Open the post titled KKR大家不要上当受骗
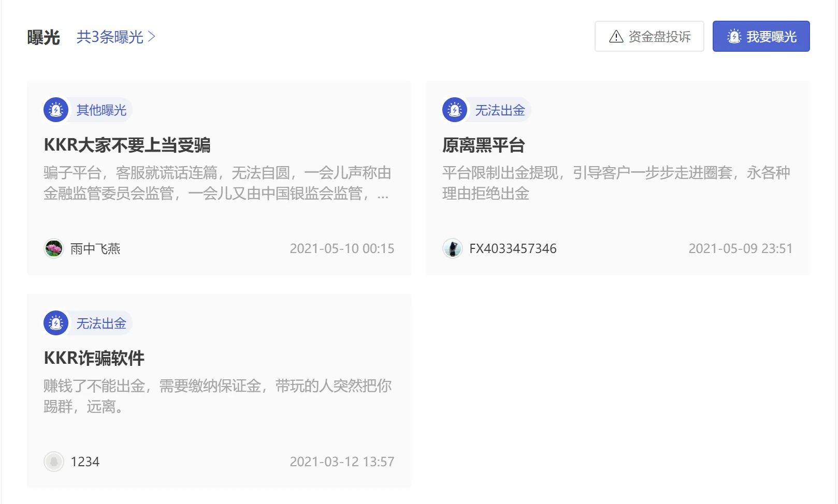The image size is (838, 504). point(127,145)
